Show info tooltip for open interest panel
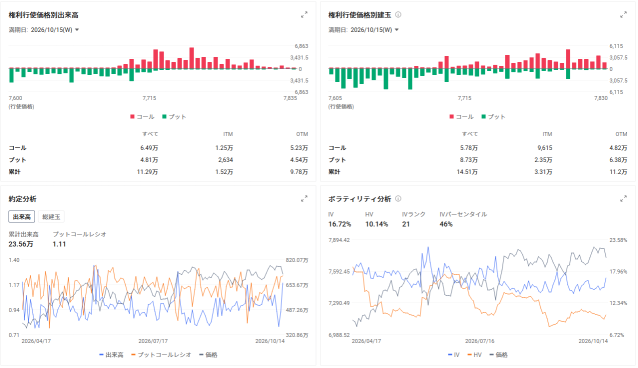The image size is (638, 368). pos(398,15)
